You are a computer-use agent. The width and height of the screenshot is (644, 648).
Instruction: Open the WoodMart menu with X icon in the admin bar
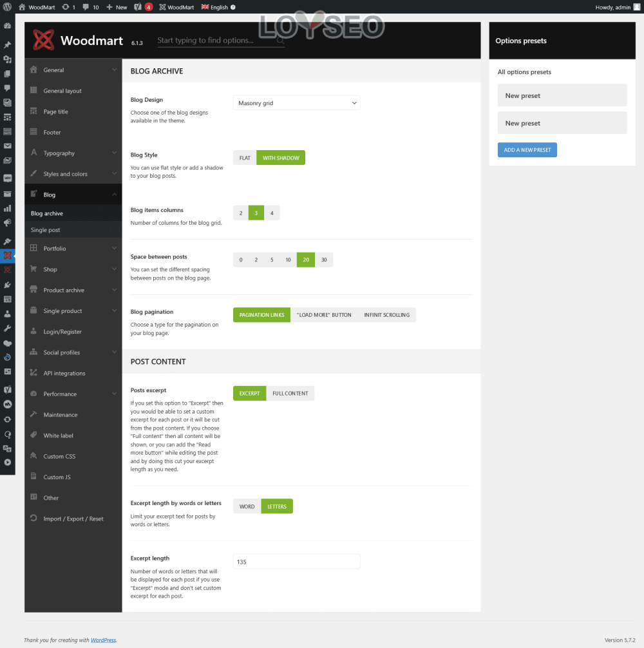coord(176,7)
